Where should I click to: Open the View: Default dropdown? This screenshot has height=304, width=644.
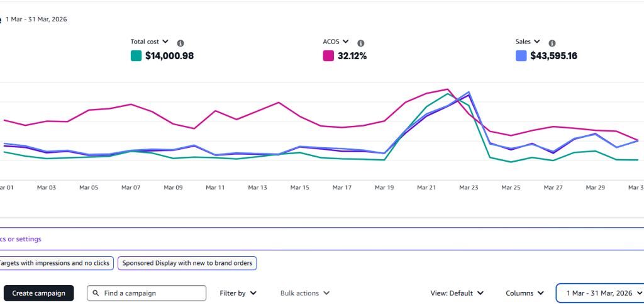coord(457,293)
